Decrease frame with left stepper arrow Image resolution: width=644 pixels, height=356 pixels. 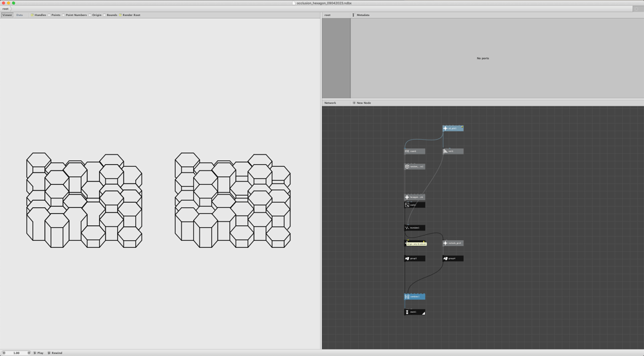click(4, 353)
